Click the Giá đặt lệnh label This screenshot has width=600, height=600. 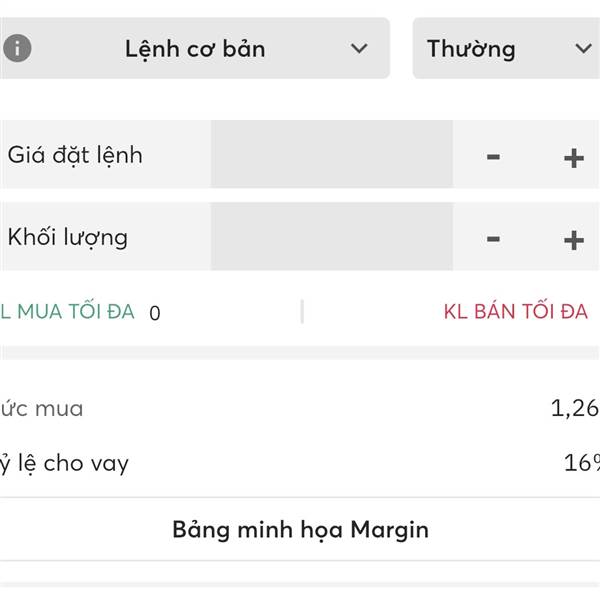(x=75, y=155)
